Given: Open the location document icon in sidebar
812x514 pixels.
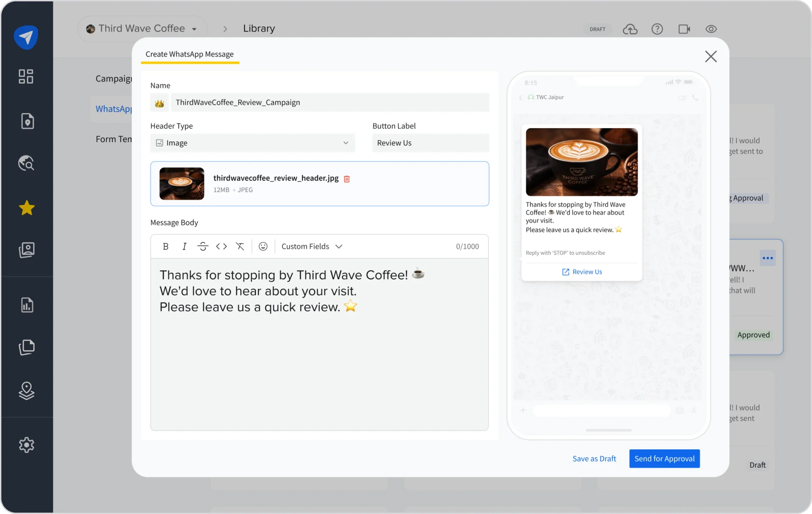Looking at the screenshot, I should (27, 121).
